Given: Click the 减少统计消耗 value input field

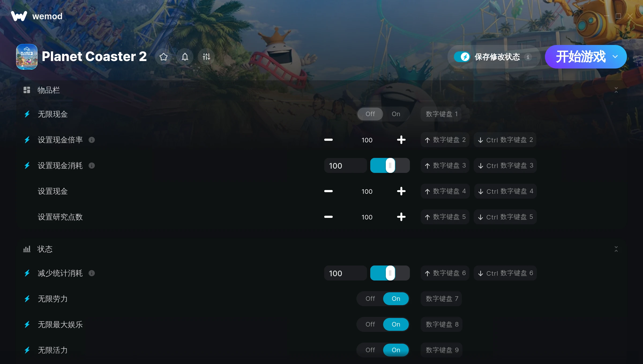Looking at the screenshot, I should tap(345, 273).
